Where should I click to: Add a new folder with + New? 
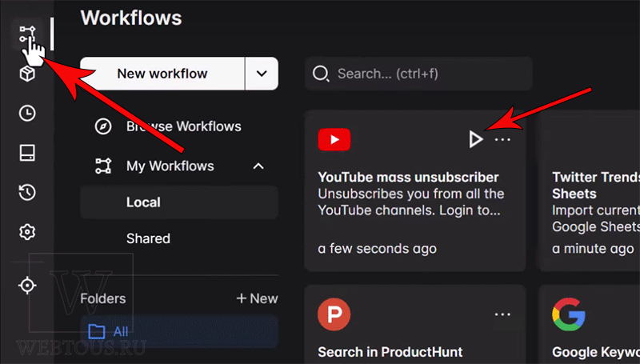257,298
